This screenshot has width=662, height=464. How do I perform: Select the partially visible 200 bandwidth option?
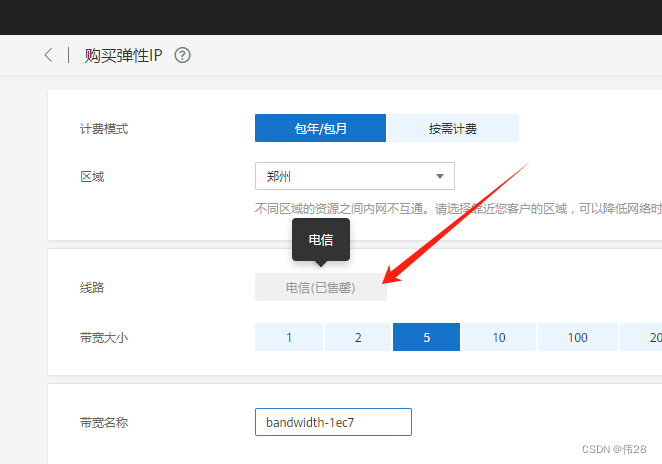tap(645, 337)
